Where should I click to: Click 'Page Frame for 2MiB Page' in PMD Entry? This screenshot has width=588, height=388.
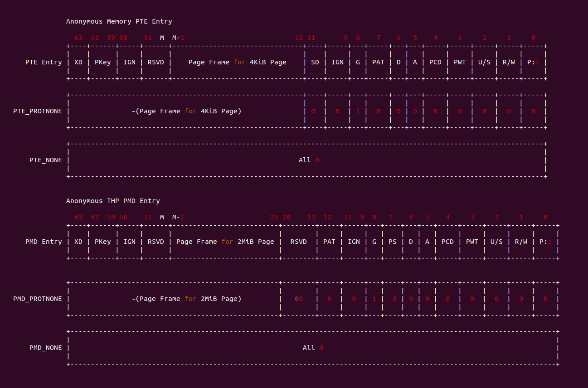[x=225, y=242]
